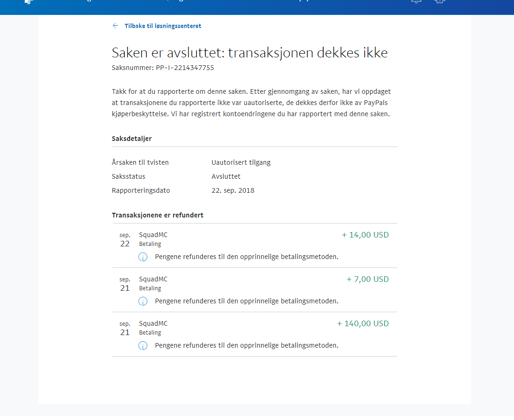Screen dimensions: 514x420
Task: Click the + 14,00 USD amount
Action: tap(365, 235)
